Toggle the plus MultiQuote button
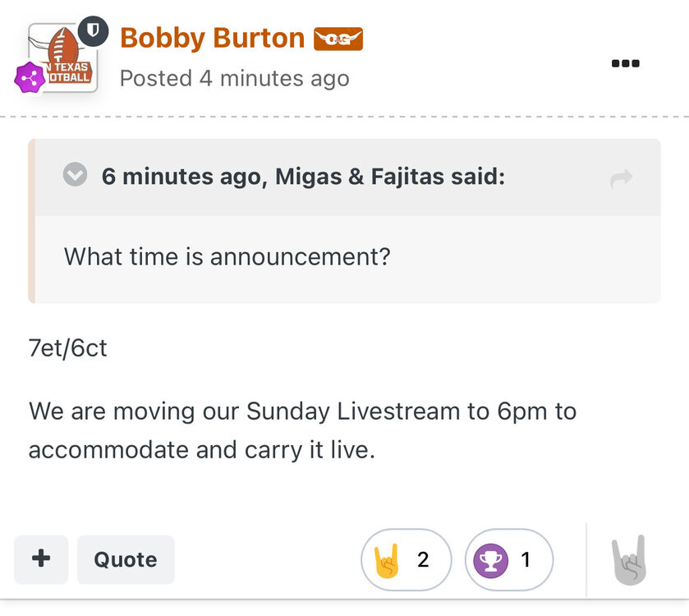 pos(41,559)
